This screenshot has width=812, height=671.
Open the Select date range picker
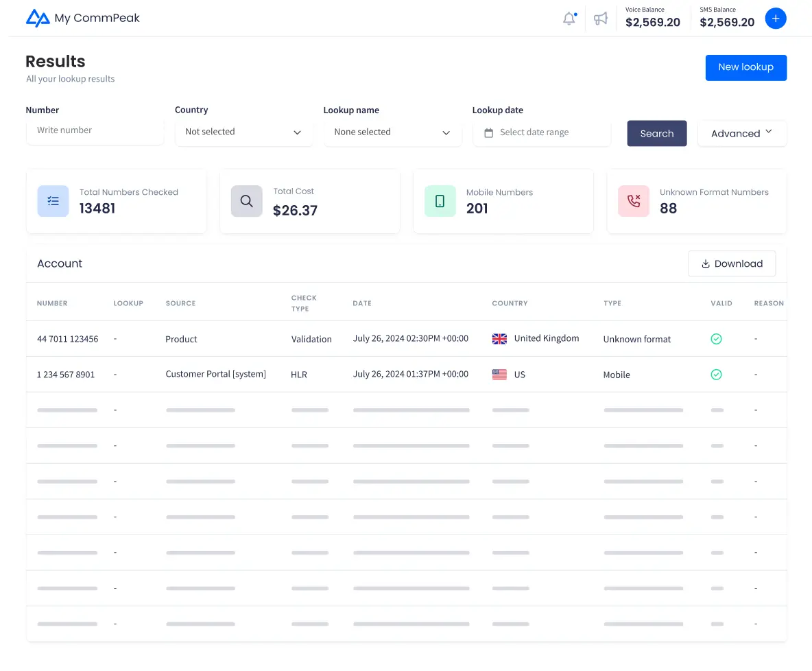[541, 132]
